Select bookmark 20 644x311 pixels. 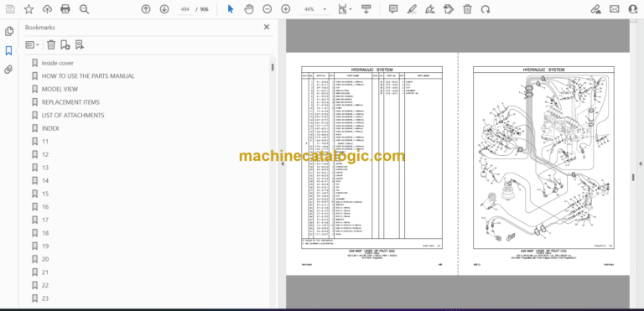point(44,259)
